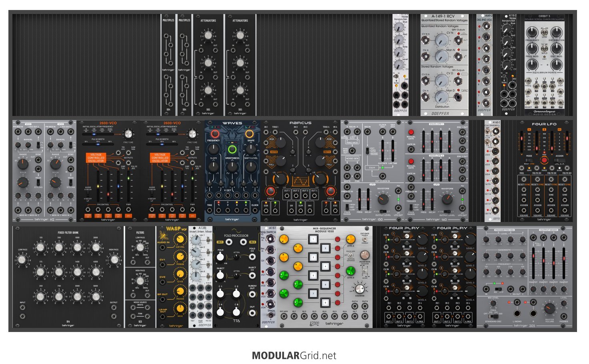Click the Lag Time slider on module 150

click(x=393, y=150)
